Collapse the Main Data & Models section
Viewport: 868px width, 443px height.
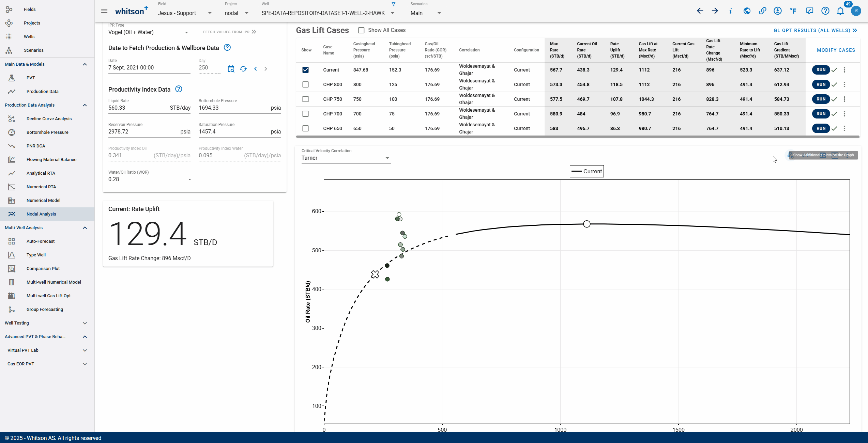coord(85,64)
